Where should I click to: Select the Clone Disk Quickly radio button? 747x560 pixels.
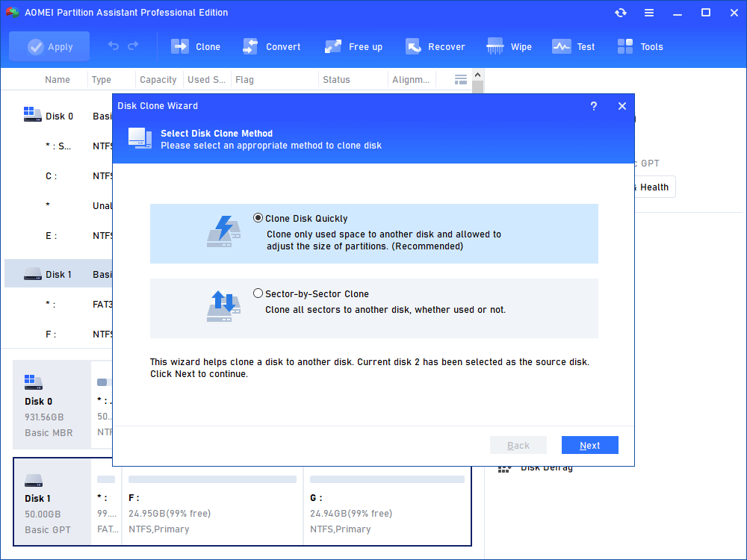tap(258, 218)
